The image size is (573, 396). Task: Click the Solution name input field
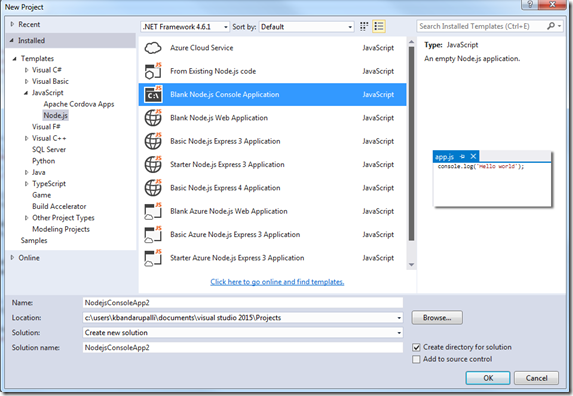pyautogui.click(x=243, y=348)
